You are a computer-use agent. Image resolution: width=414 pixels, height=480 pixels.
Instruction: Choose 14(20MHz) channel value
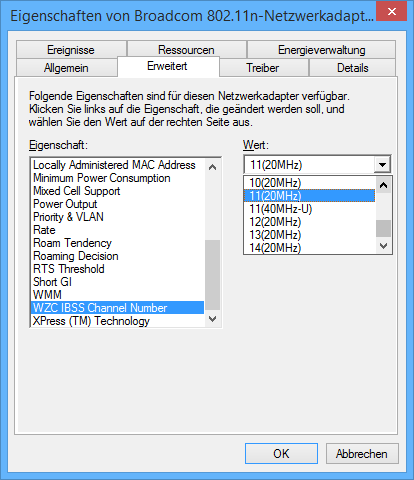point(309,247)
